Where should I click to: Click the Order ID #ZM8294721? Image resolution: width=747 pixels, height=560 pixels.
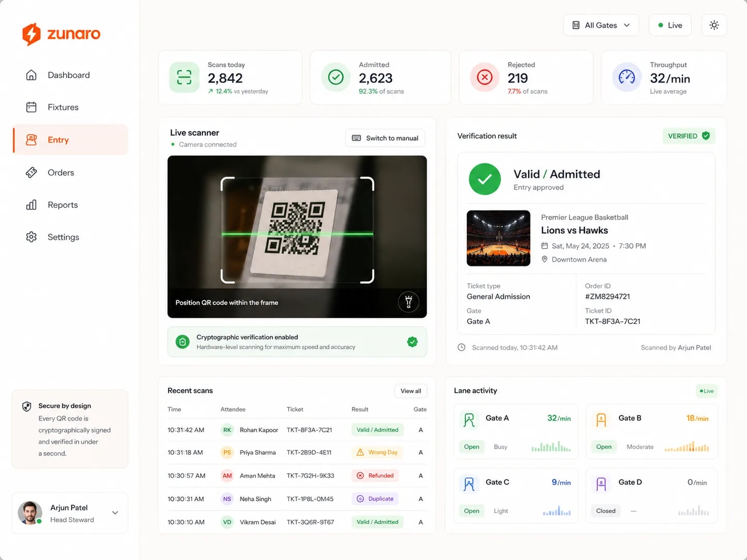(x=607, y=297)
